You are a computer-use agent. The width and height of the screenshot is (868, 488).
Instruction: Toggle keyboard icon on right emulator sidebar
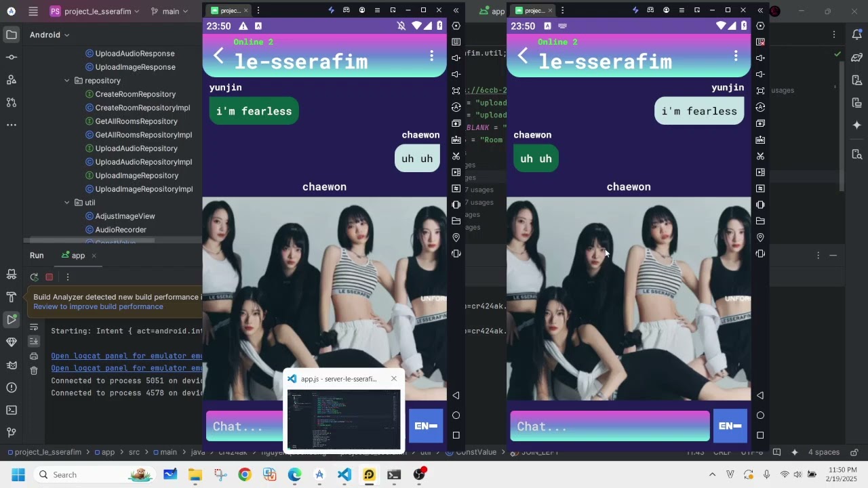760,42
